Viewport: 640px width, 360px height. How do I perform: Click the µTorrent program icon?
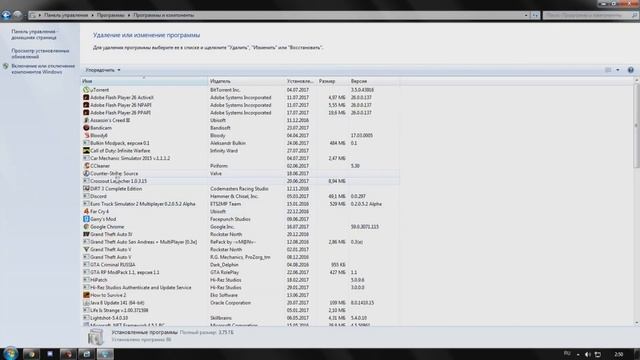(x=86, y=90)
